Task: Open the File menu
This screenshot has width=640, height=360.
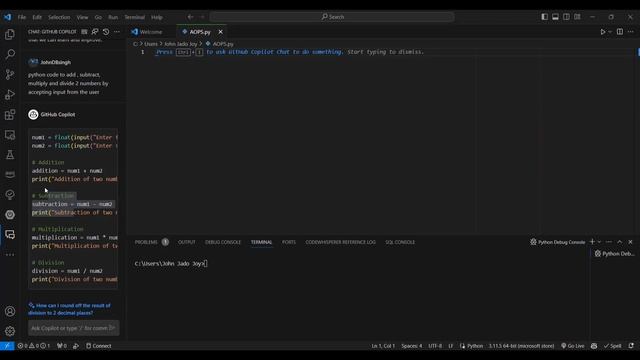Action: [x=22, y=17]
